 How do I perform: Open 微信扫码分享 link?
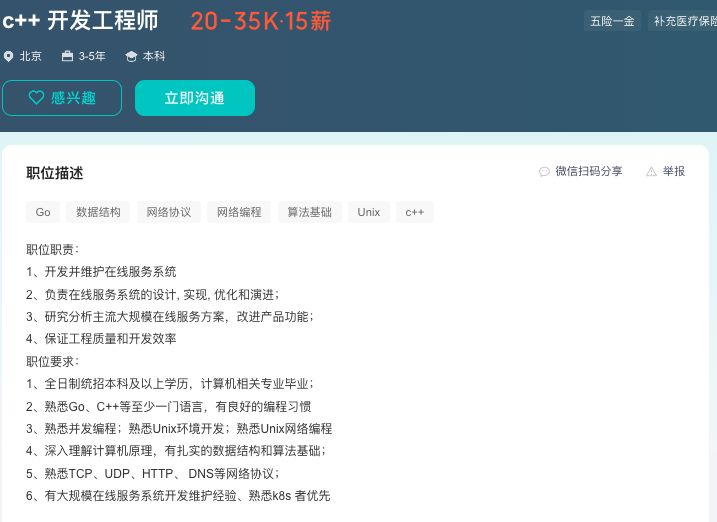tap(589, 171)
